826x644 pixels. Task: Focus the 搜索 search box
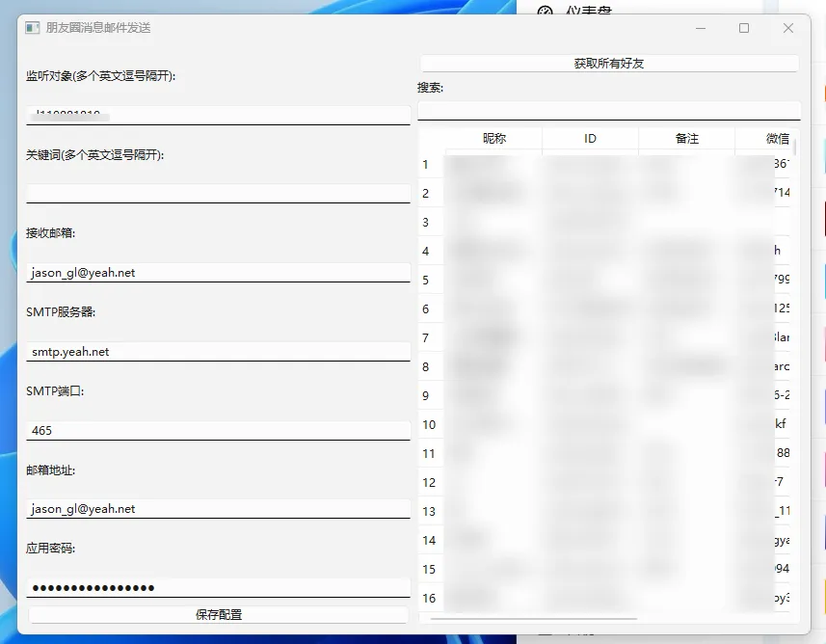click(x=608, y=110)
